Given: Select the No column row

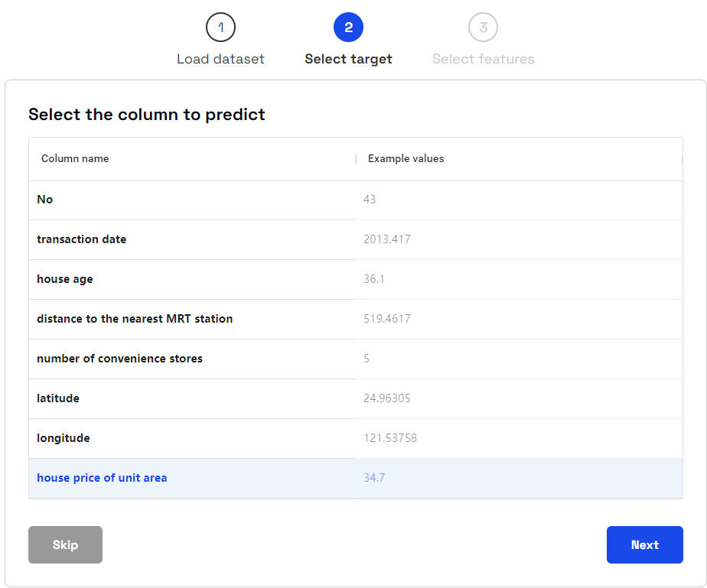Looking at the screenshot, I should click(356, 200).
